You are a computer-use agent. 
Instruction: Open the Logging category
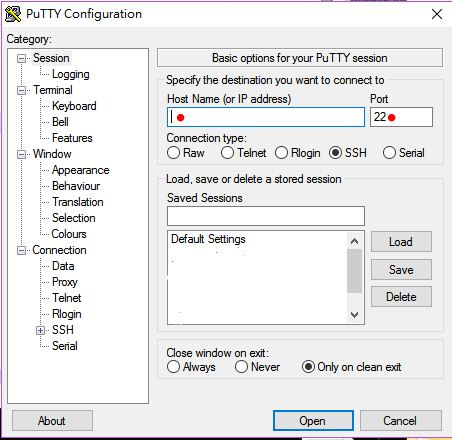71,74
